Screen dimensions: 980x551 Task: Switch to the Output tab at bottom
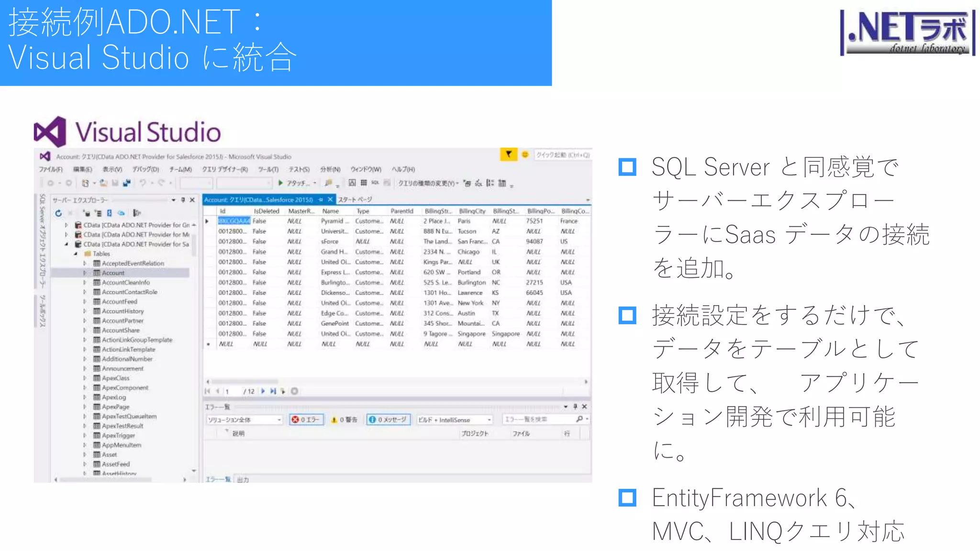243,479
